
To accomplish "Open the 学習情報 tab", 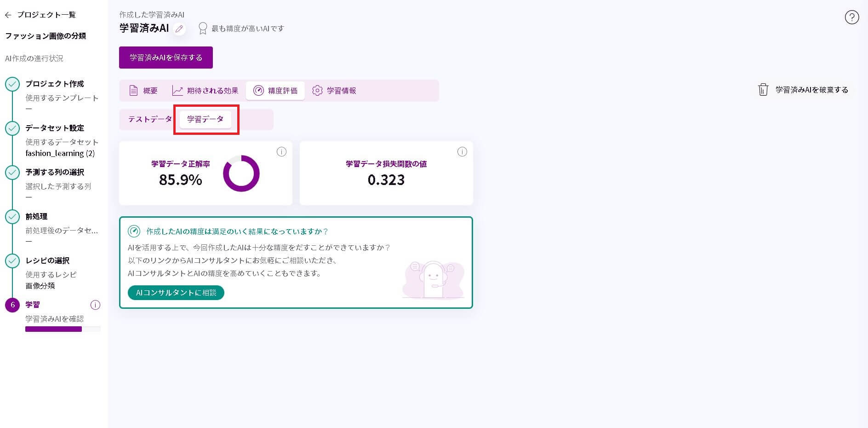I will (x=334, y=91).
